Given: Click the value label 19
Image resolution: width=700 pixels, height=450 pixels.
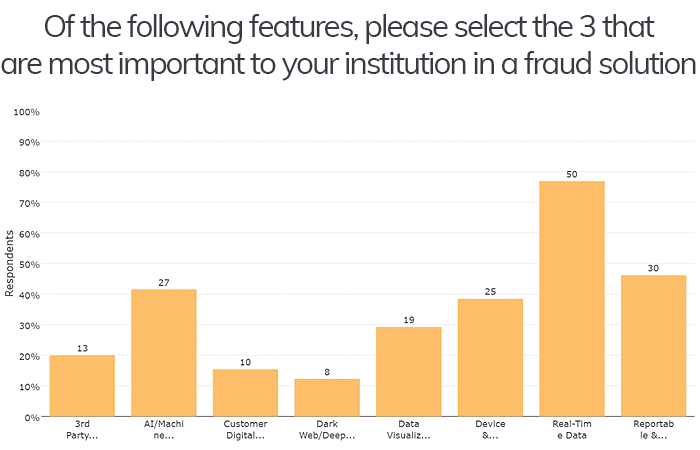Looking at the screenshot, I should [409, 320].
